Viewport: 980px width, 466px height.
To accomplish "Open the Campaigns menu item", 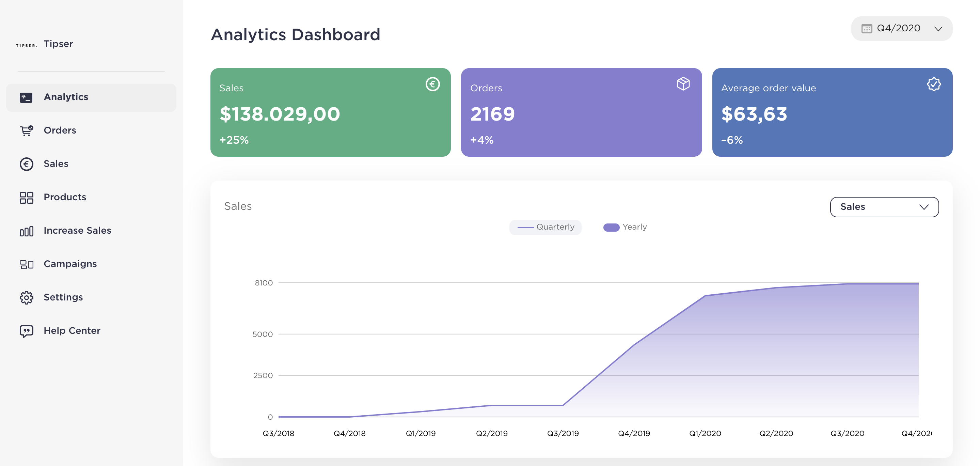I will coord(70,264).
